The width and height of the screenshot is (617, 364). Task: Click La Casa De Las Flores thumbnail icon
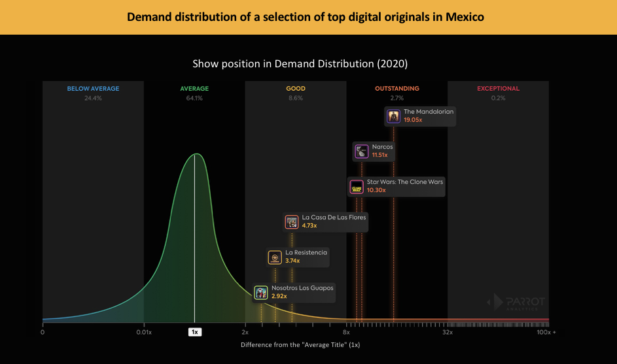[x=292, y=222]
